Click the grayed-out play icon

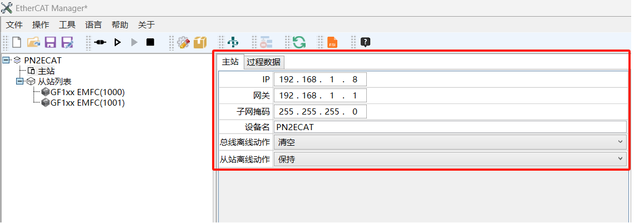[x=134, y=42]
